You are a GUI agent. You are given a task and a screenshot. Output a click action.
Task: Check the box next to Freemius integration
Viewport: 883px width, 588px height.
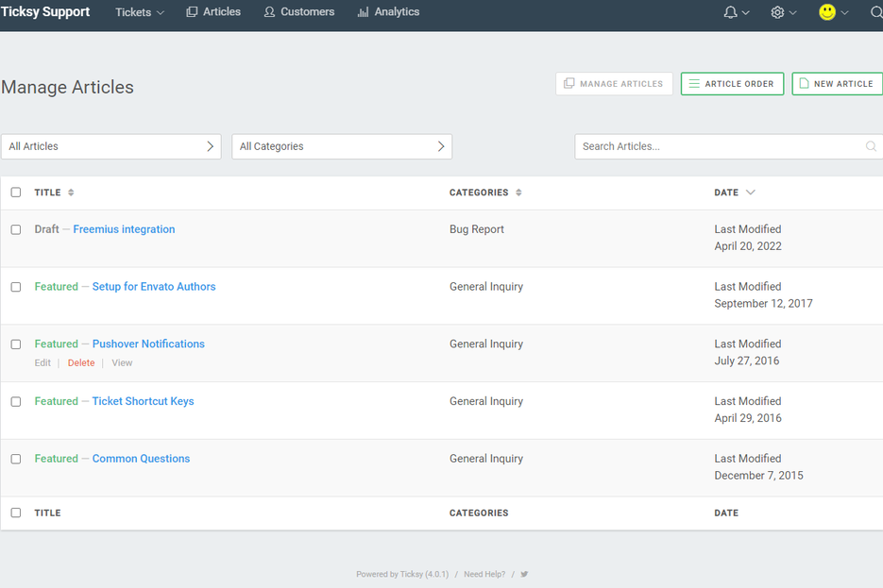click(15, 229)
